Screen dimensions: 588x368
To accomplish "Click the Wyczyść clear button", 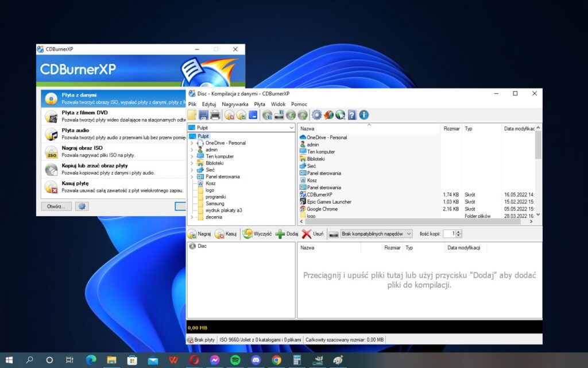I will pyautogui.click(x=257, y=234).
